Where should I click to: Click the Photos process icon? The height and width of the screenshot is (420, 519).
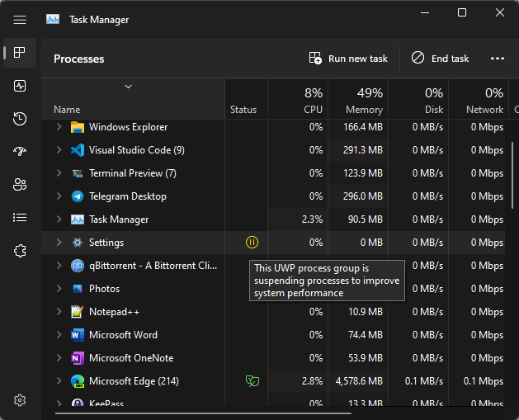(x=78, y=289)
